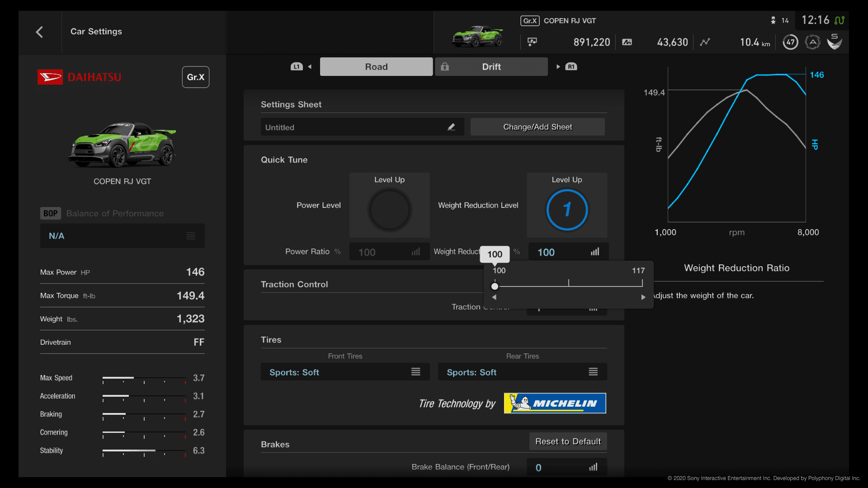Click the driver level 47 badge
868x488 pixels.
tap(790, 42)
